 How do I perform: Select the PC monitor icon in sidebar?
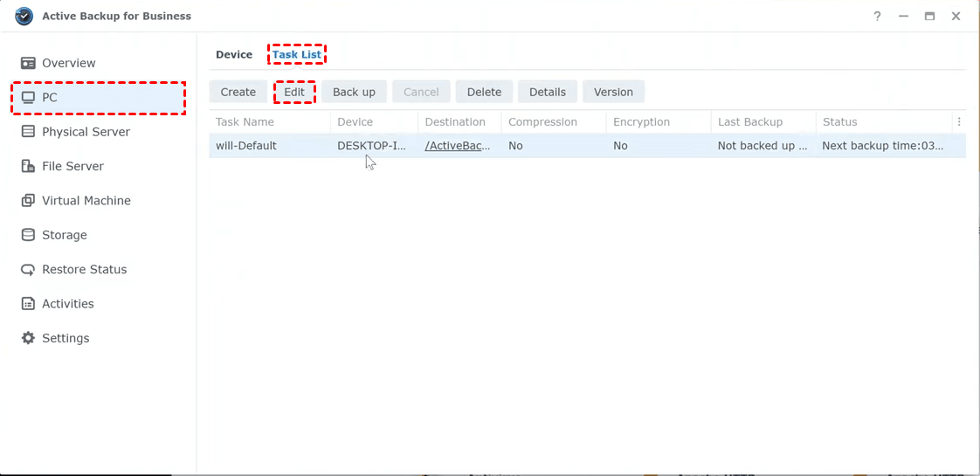click(x=28, y=98)
